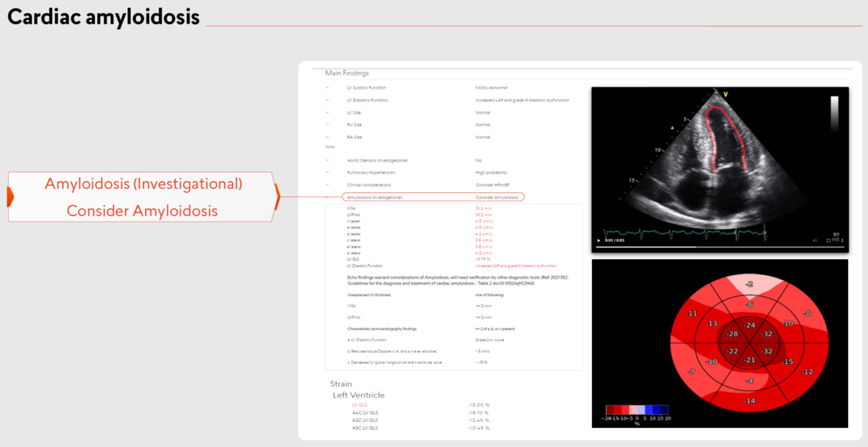Click the orange Consider Amyloidosis callout box
868x447 pixels.
[x=143, y=197]
